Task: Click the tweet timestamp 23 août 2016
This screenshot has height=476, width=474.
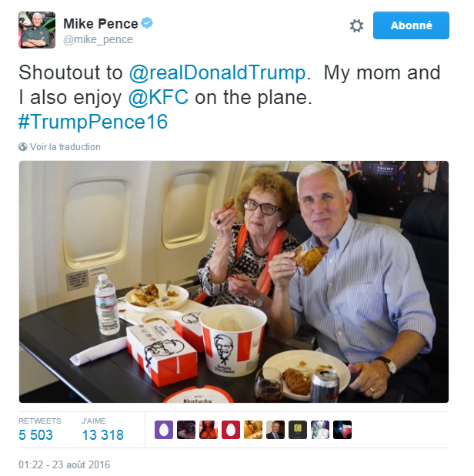Action: [65, 464]
